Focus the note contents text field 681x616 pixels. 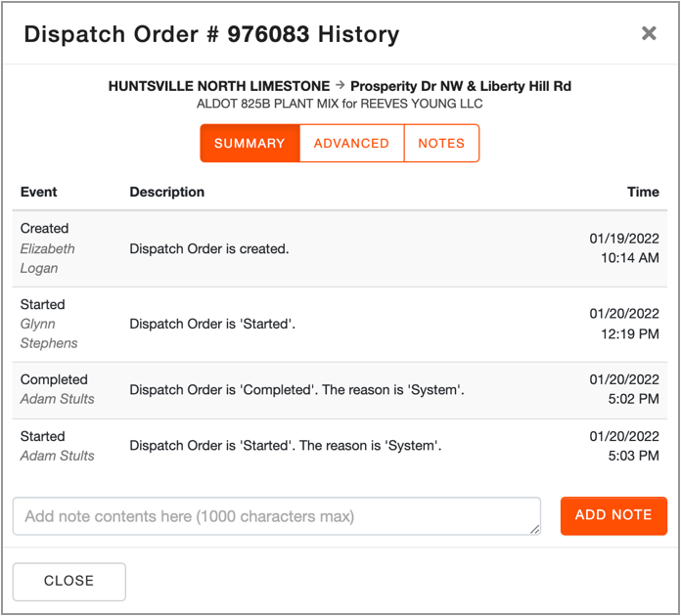(277, 515)
